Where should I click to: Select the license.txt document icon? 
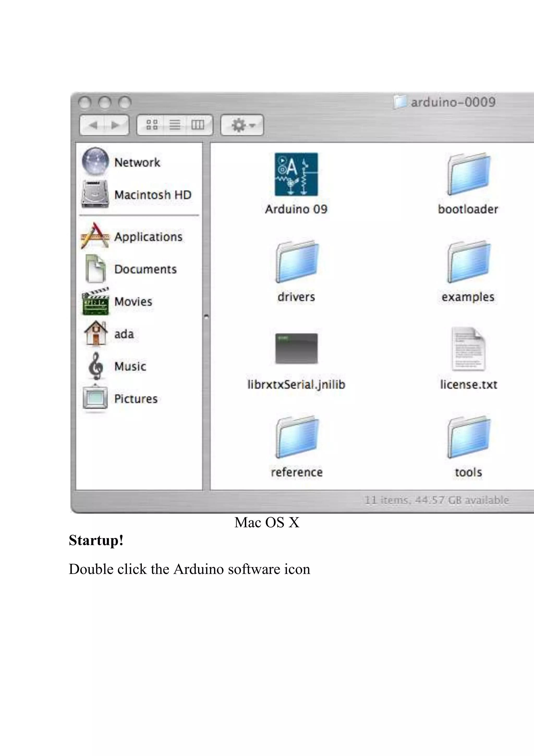click(469, 349)
